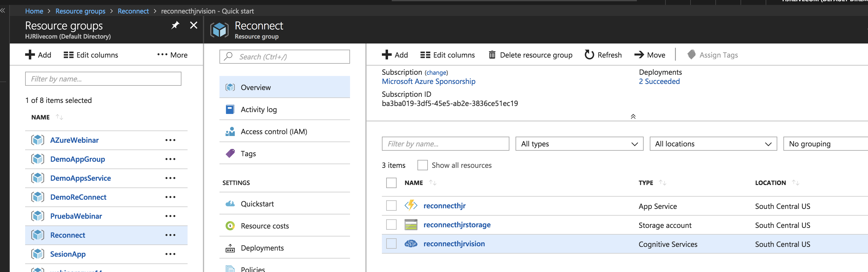Open Access control (IAM) menu item

[x=284, y=131]
